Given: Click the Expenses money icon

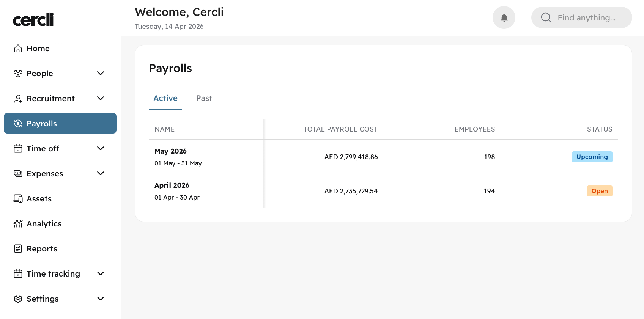Looking at the screenshot, I should click(x=18, y=174).
